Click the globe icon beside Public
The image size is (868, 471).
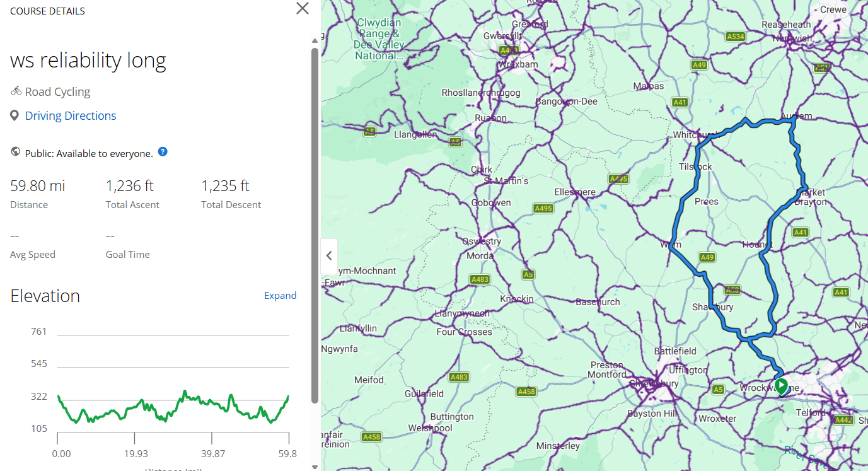(x=16, y=152)
